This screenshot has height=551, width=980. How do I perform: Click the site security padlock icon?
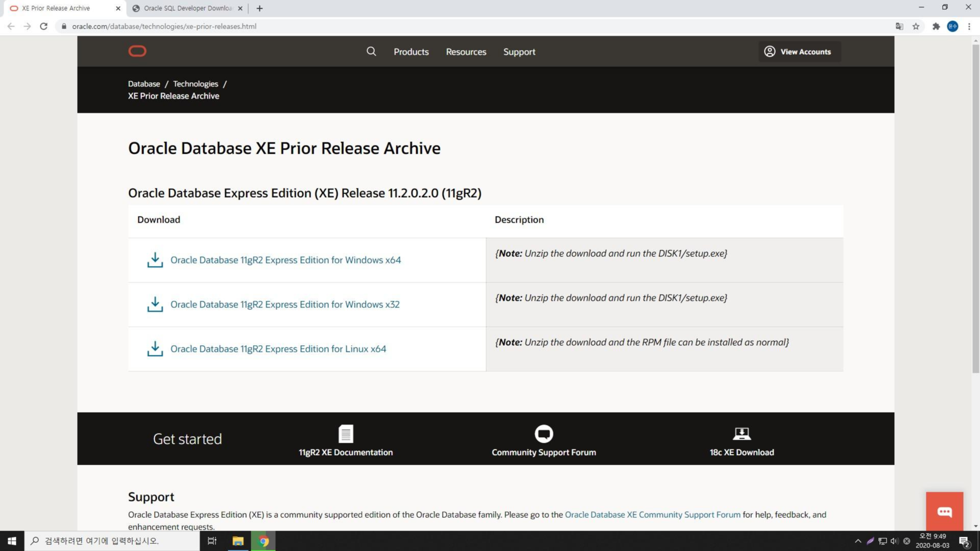pos(64,26)
